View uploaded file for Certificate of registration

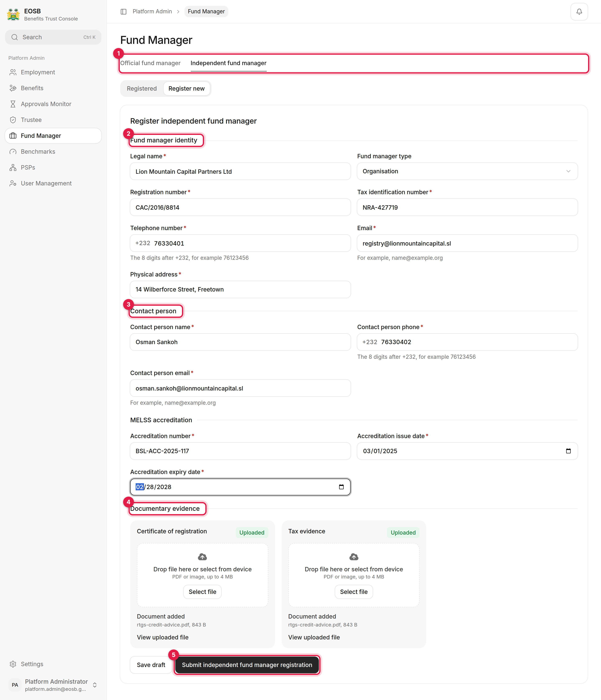coord(163,637)
